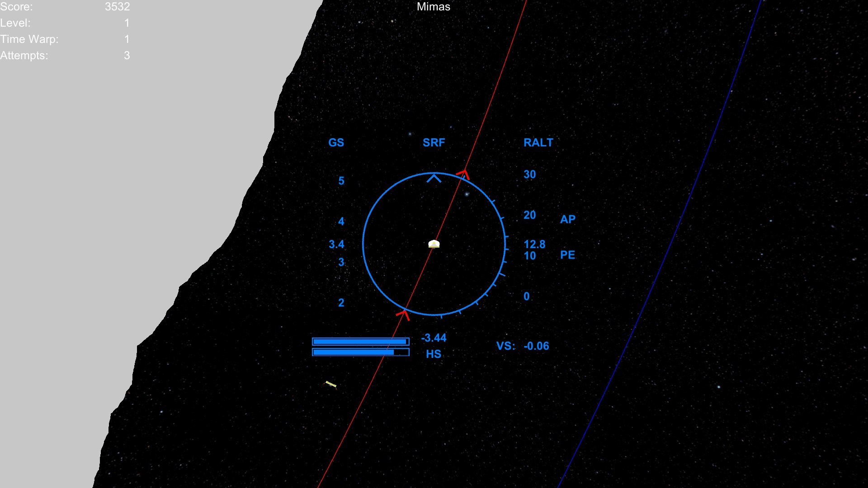Click the lower blue gauge bar
The height and width of the screenshot is (488, 868).
pos(360,352)
